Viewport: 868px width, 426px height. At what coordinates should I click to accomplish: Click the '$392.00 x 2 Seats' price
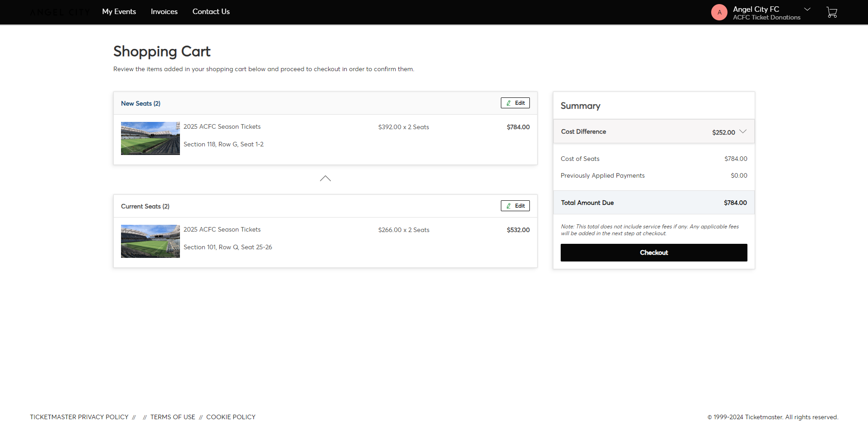point(403,127)
